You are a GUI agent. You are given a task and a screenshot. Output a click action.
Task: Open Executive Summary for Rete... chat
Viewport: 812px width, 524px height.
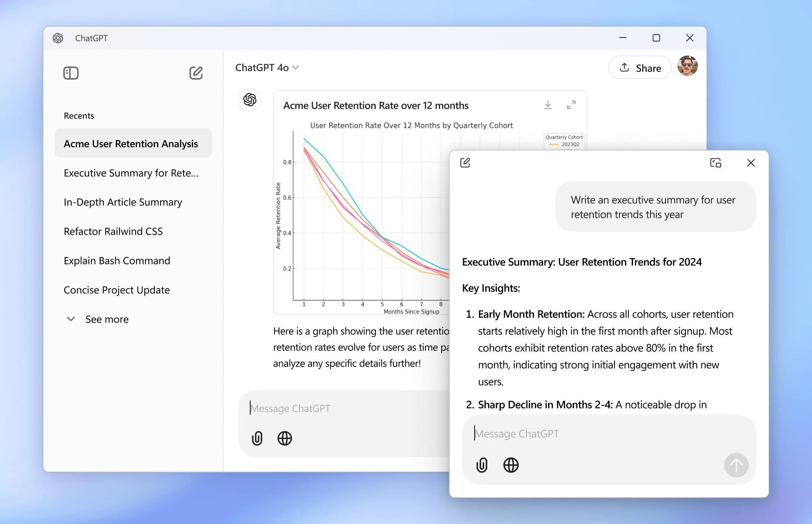pyautogui.click(x=131, y=173)
